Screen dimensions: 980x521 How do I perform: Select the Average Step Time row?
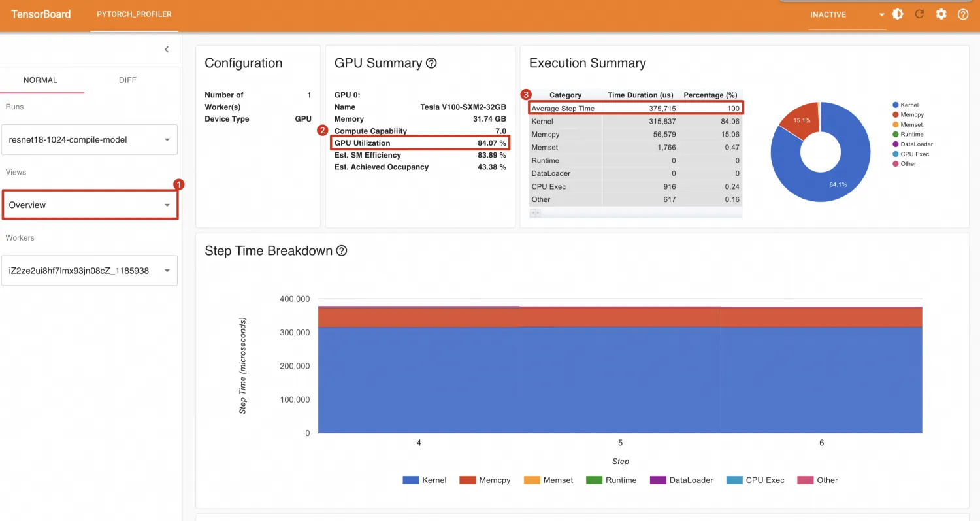[x=636, y=109]
